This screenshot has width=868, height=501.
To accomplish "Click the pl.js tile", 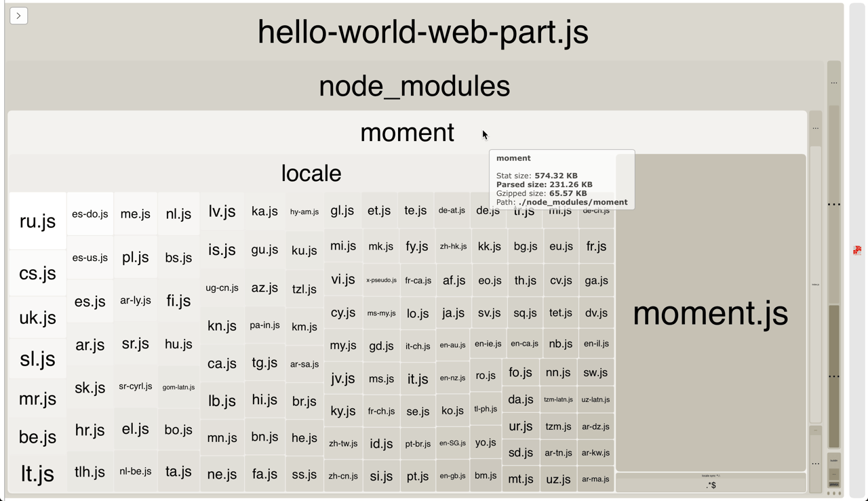I will (136, 258).
